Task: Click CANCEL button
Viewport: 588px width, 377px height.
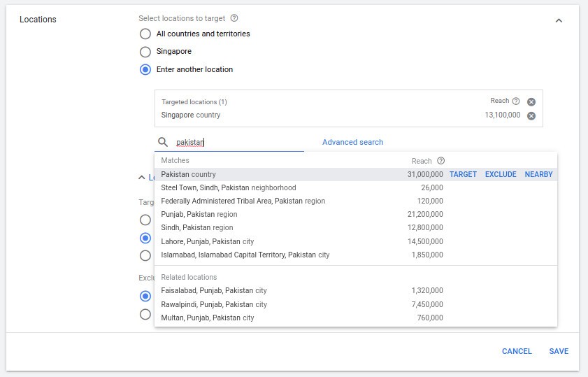Action: pyautogui.click(x=517, y=351)
